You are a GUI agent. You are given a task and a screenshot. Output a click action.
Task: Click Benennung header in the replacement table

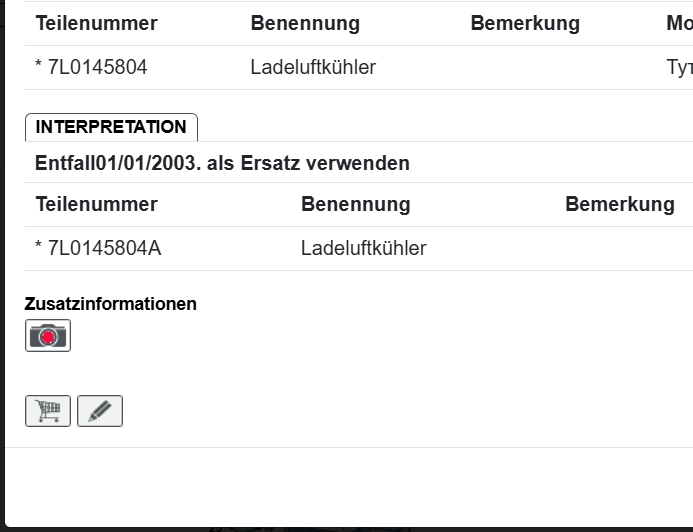[355, 204]
